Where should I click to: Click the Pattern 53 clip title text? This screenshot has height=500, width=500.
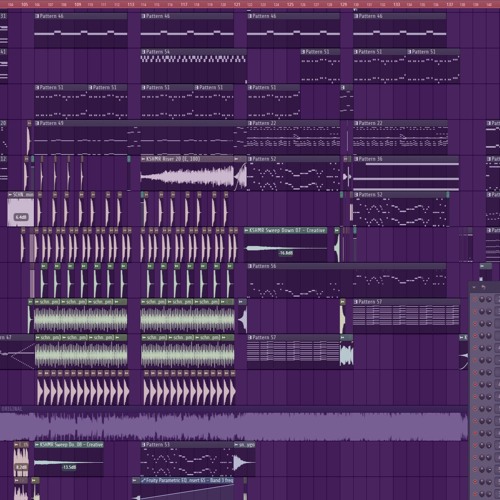(x=158, y=445)
